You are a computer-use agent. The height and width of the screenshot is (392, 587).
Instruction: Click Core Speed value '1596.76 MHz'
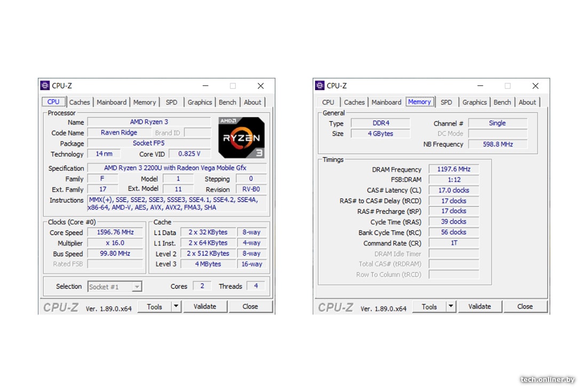[115, 233]
